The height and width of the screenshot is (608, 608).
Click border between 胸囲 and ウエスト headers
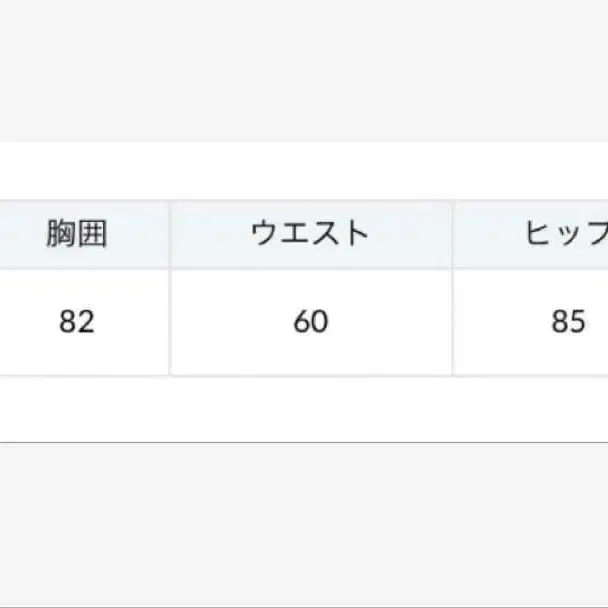169,234
